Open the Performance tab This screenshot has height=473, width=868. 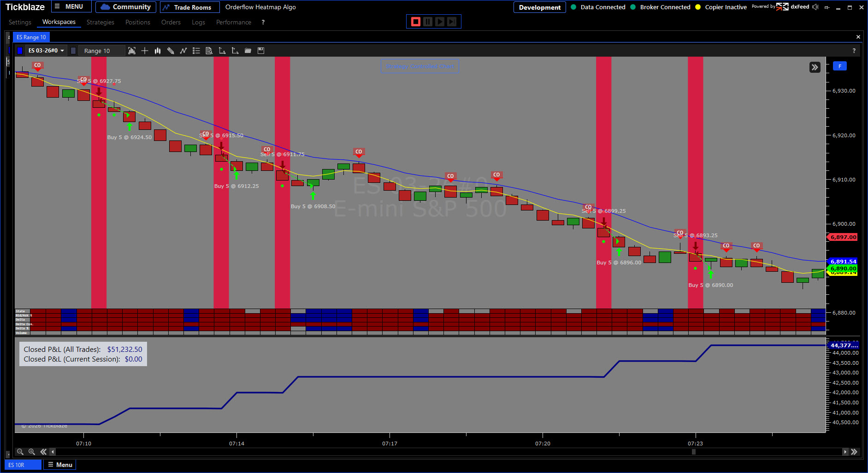click(233, 22)
